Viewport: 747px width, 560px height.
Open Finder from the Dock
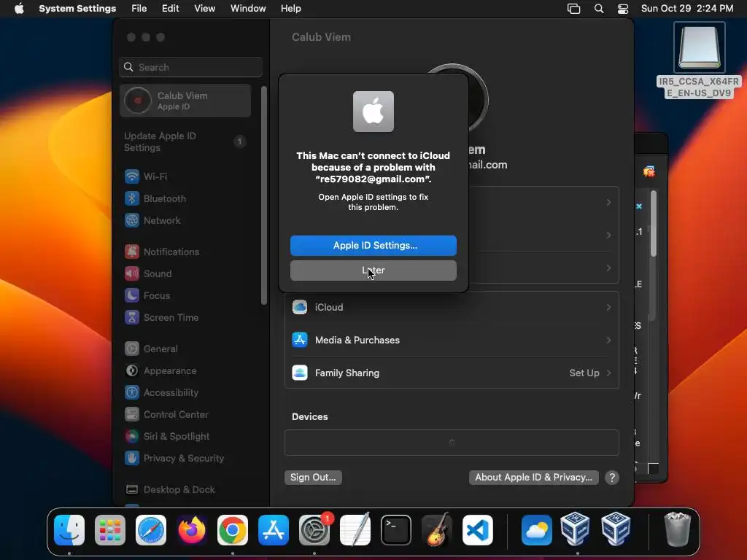69,530
